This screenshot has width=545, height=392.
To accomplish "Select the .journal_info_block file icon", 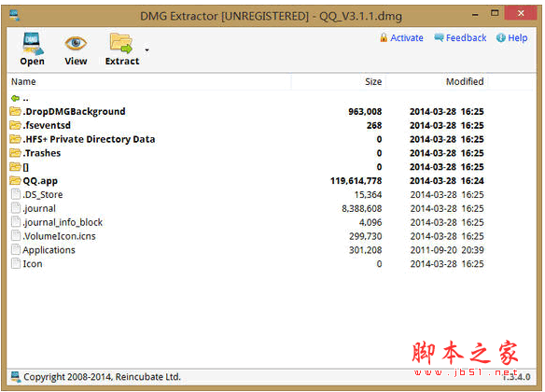I will (x=16, y=222).
